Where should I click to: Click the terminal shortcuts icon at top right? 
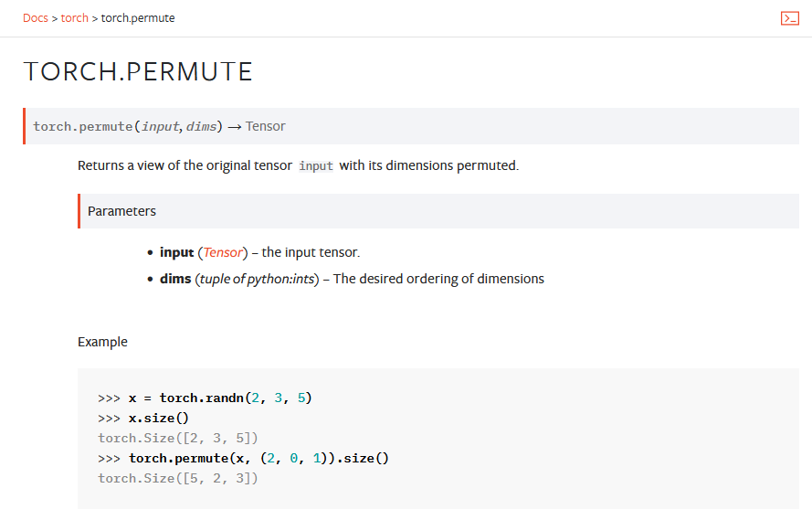(x=789, y=18)
